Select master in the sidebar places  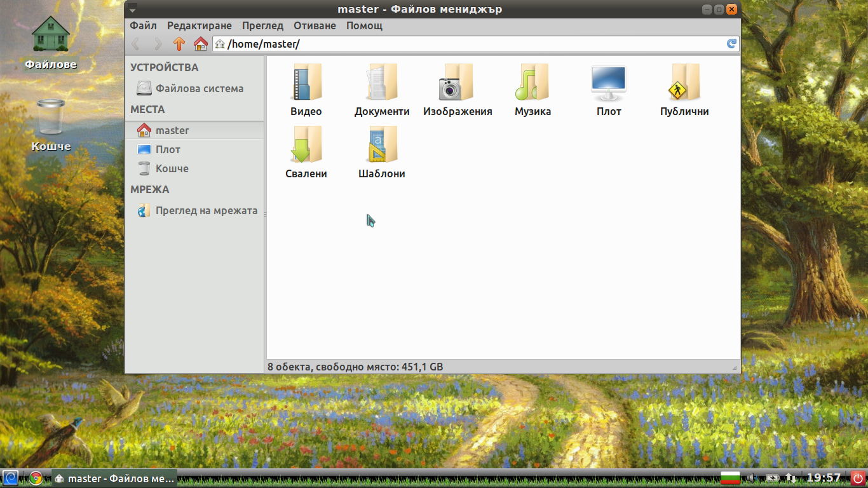click(194, 130)
